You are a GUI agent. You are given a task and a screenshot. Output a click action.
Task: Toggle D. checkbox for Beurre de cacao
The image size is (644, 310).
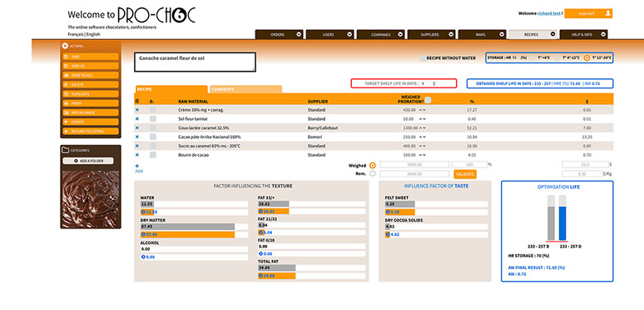tap(153, 155)
